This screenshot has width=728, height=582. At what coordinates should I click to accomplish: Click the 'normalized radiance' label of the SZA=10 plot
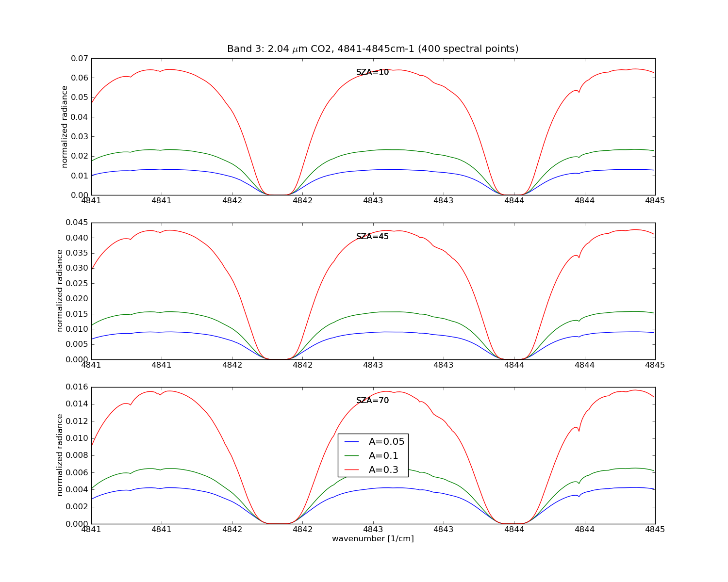[x=65, y=127]
